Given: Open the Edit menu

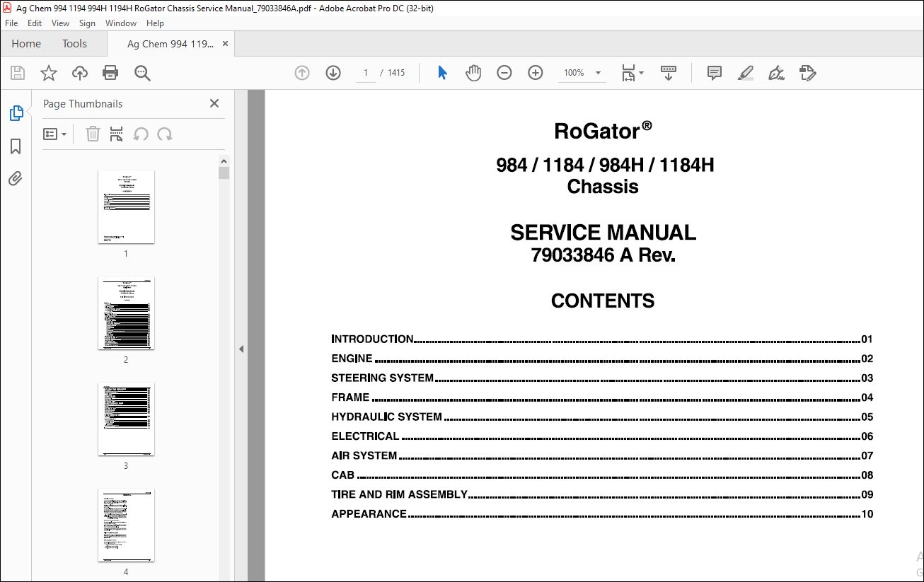Looking at the screenshot, I should tap(35, 23).
